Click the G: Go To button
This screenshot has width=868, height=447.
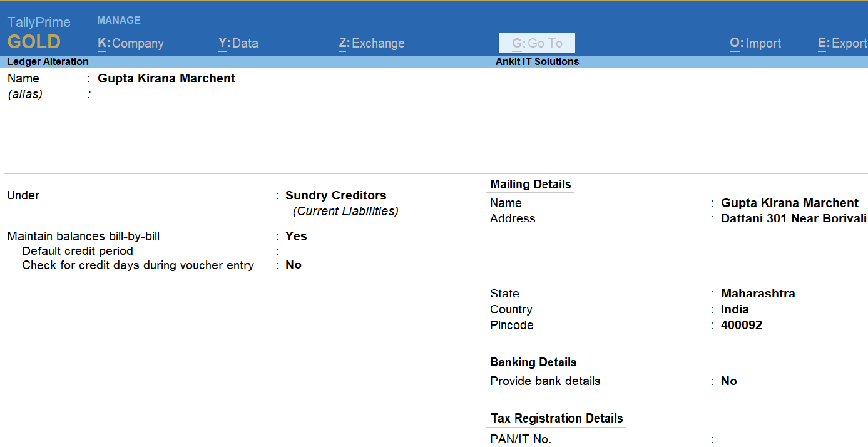(537, 43)
